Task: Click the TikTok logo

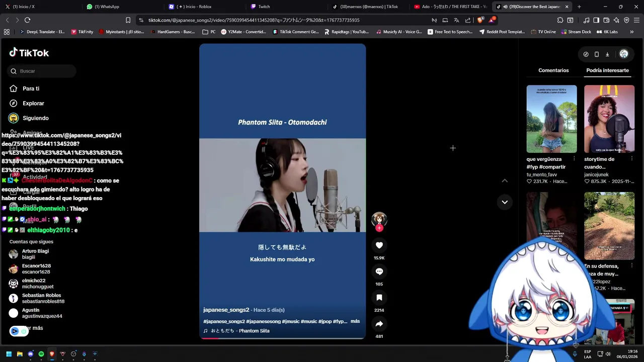Action: click(x=29, y=53)
